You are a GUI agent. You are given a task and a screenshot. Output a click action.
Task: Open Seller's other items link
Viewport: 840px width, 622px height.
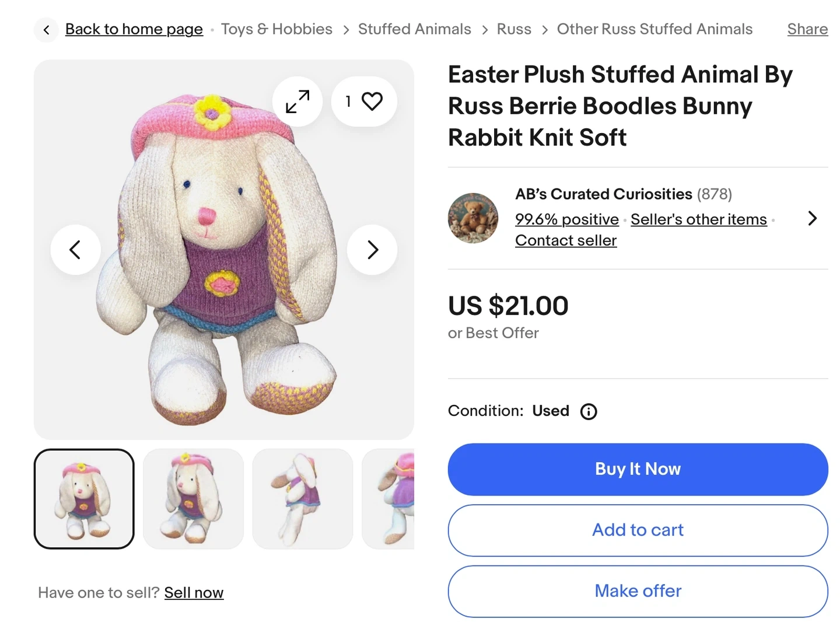698,219
